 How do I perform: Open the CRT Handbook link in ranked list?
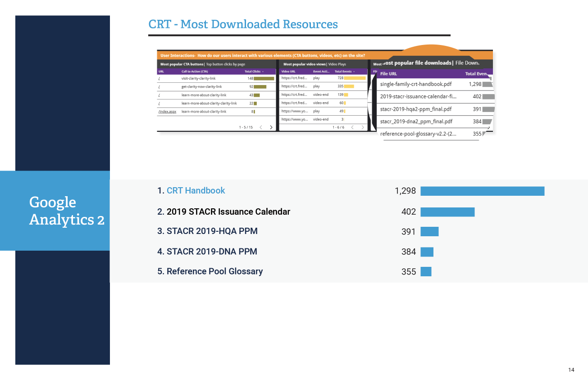click(x=196, y=191)
